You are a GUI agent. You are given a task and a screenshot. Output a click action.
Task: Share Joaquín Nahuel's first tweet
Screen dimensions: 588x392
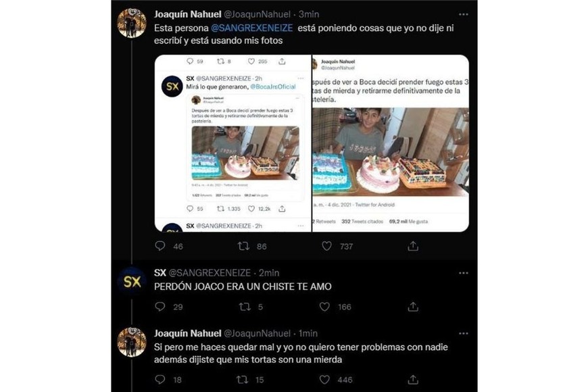point(412,246)
